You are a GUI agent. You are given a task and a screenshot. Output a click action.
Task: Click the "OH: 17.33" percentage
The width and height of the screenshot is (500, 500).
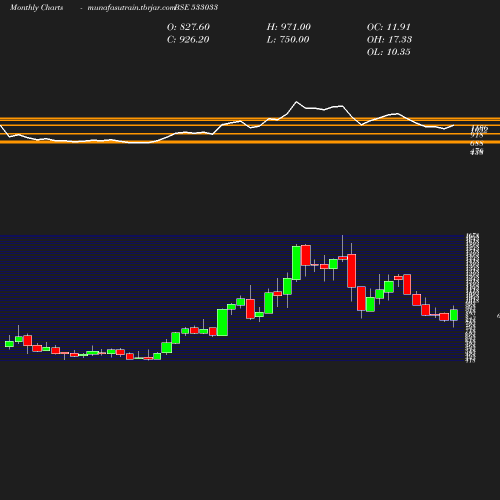[x=389, y=40]
